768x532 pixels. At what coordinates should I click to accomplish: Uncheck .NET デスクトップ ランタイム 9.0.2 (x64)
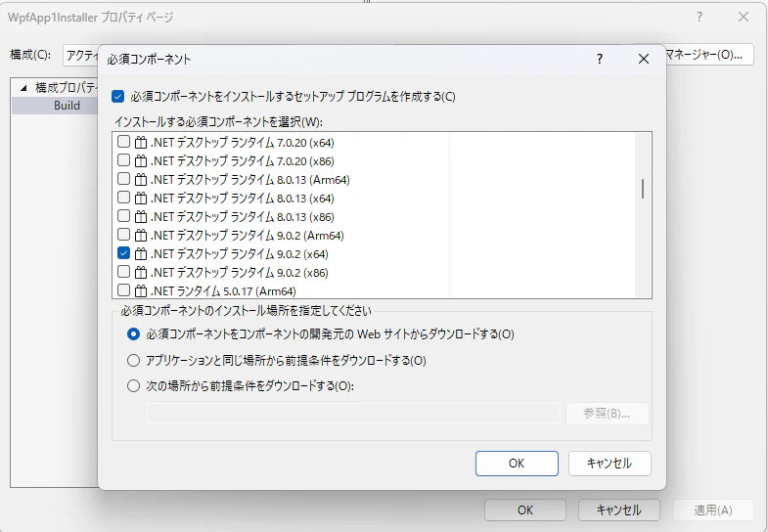tap(124, 253)
